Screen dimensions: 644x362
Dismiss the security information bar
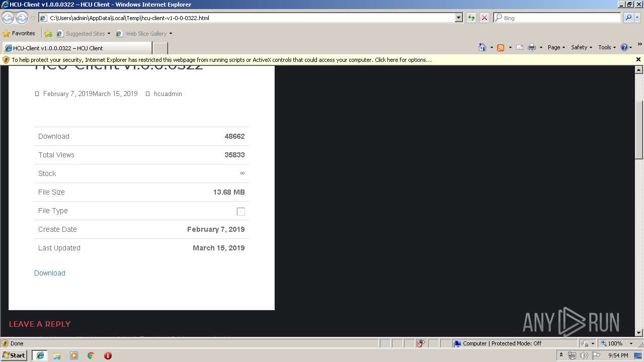[x=638, y=59]
